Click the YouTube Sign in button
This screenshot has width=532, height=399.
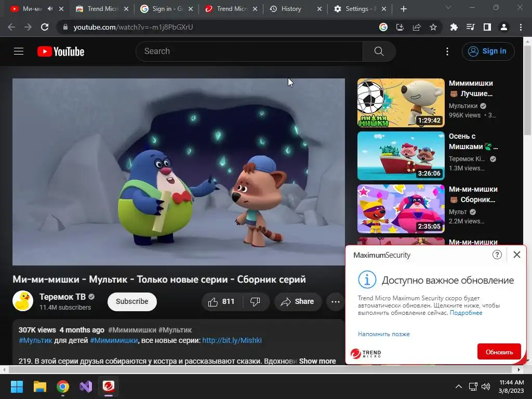pyautogui.click(x=488, y=51)
